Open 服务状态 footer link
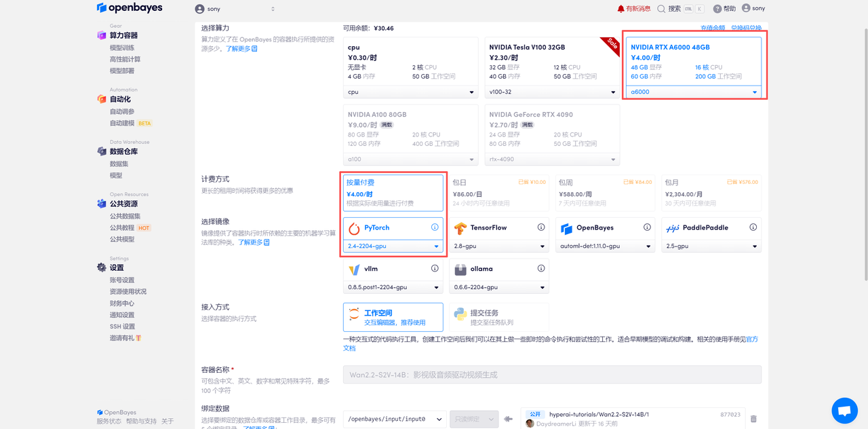This screenshot has height=429, width=868. [108, 422]
